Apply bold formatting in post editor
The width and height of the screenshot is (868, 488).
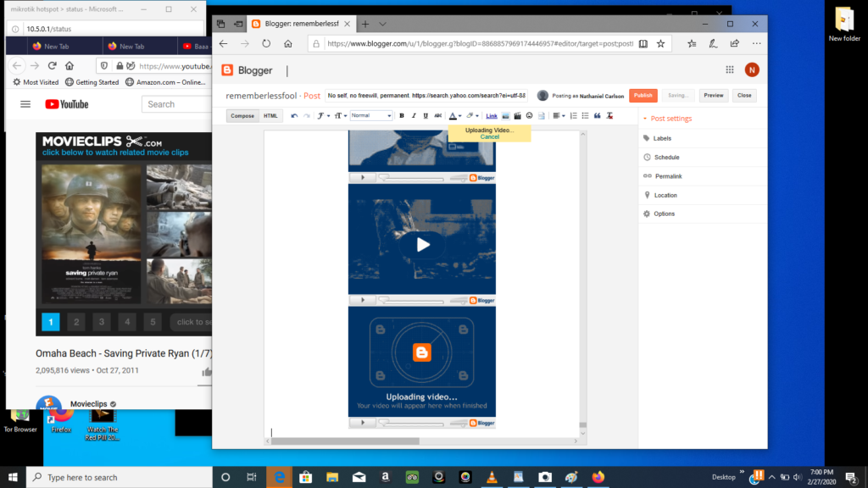(402, 115)
